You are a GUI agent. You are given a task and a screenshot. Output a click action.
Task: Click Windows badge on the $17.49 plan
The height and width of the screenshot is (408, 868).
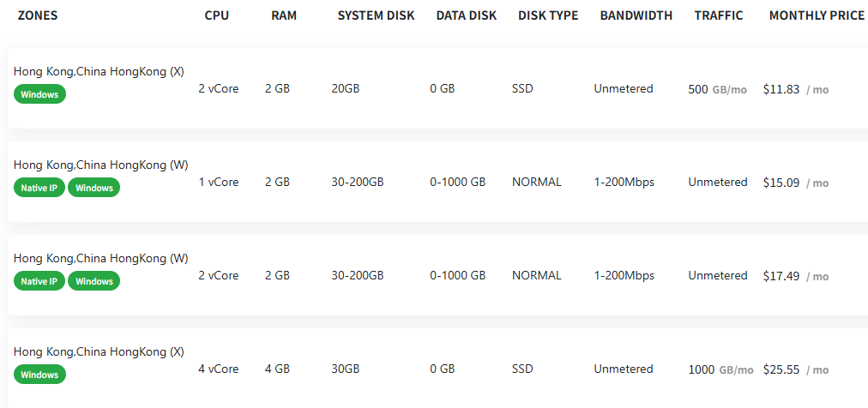tap(94, 281)
